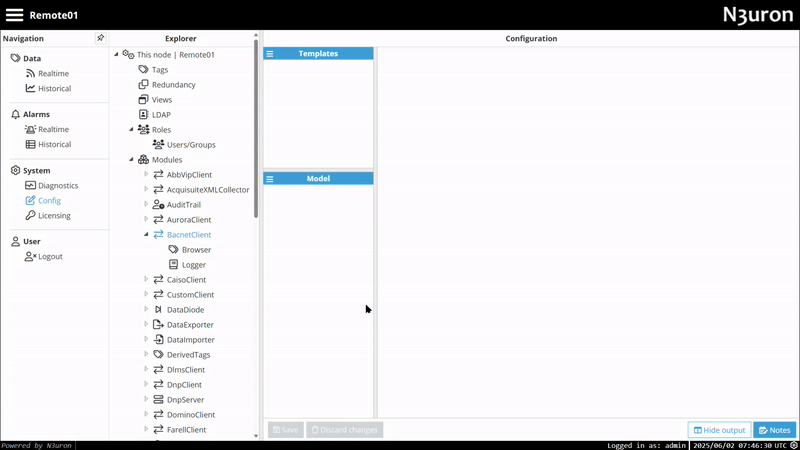
Task: Click the status bar settings icon
Action: 794,445
